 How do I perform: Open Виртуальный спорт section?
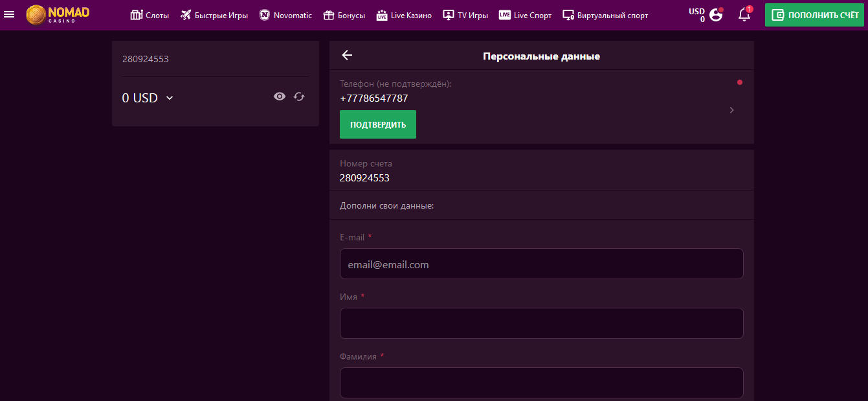[605, 15]
